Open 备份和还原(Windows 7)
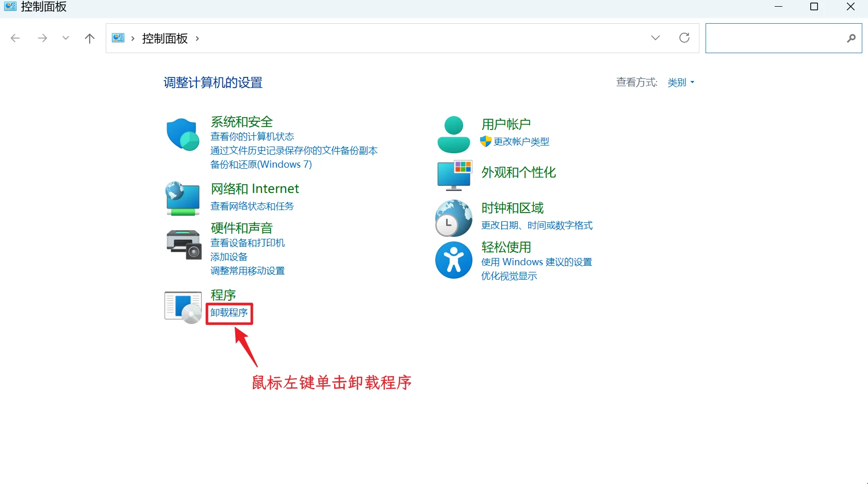 coord(261,164)
